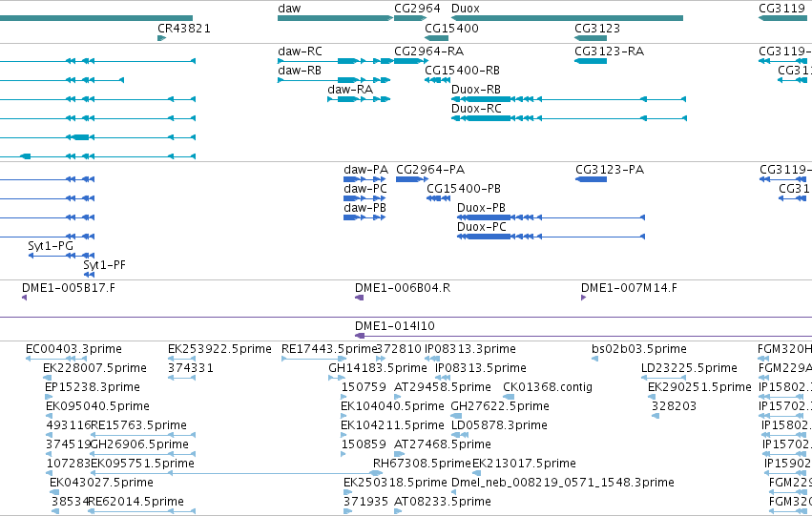The height and width of the screenshot is (516, 812).
Task: Click the EK228007.5prime EST
Action: [48, 378]
